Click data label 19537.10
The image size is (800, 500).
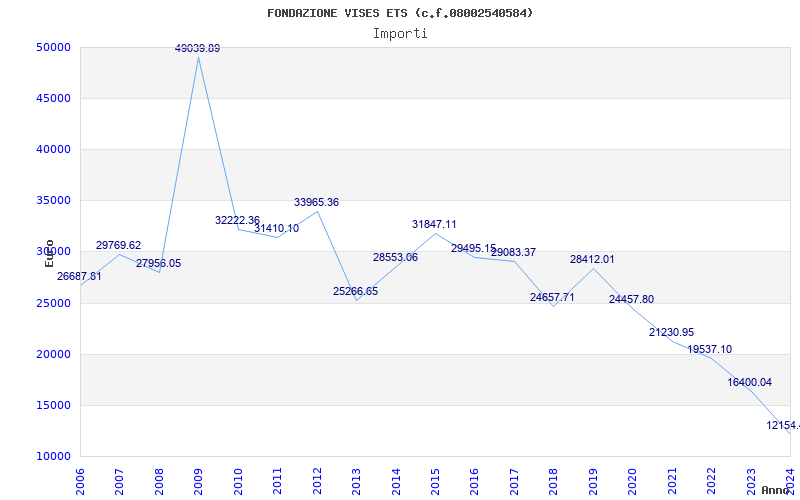click(x=710, y=349)
